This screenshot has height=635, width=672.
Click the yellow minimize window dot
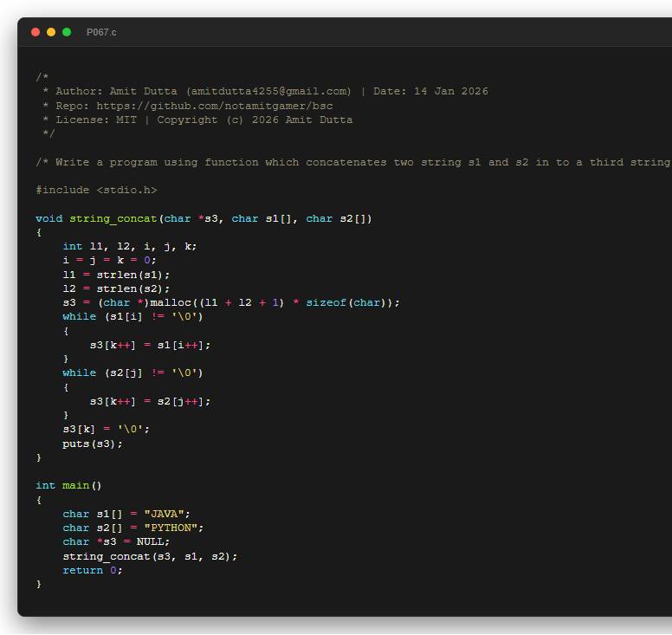(51, 32)
